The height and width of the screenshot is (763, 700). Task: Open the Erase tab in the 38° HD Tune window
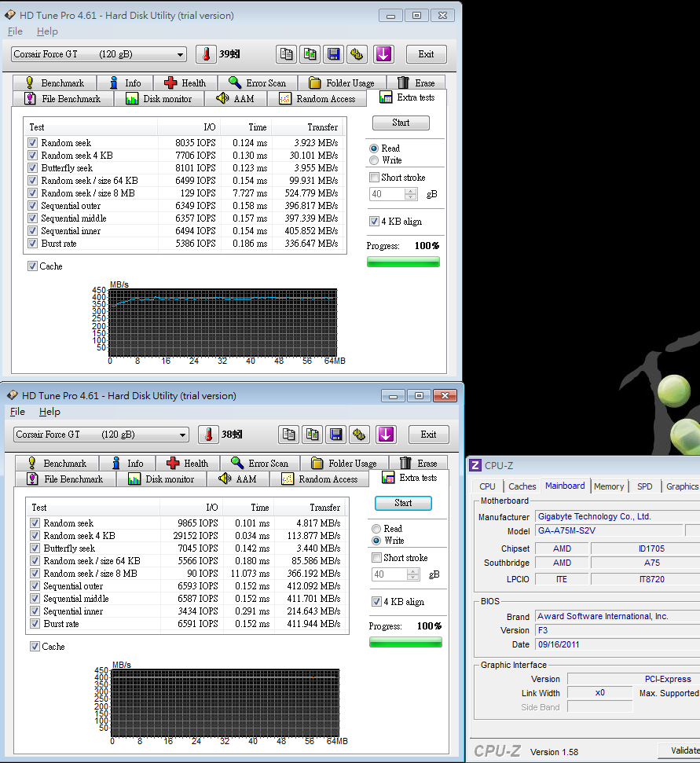[x=419, y=464]
